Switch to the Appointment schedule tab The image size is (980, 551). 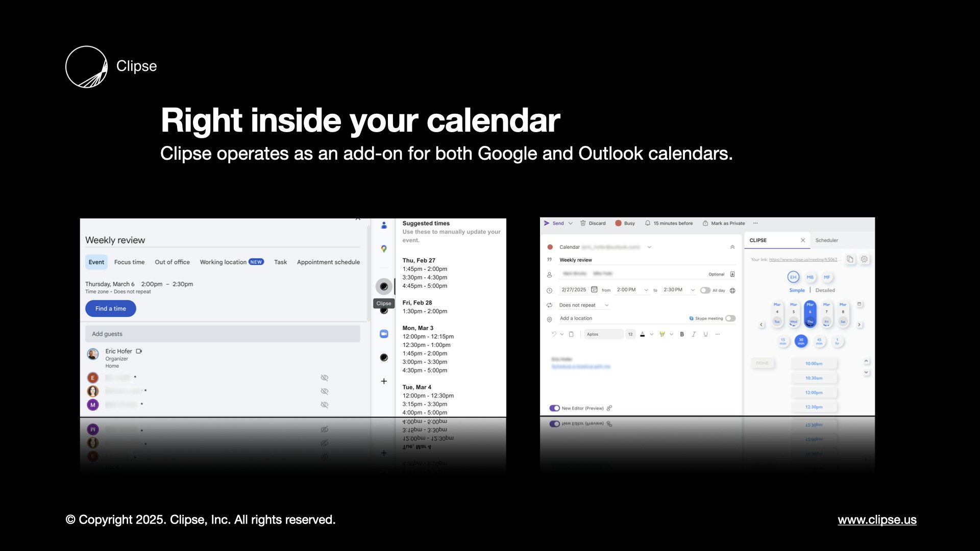click(328, 262)
